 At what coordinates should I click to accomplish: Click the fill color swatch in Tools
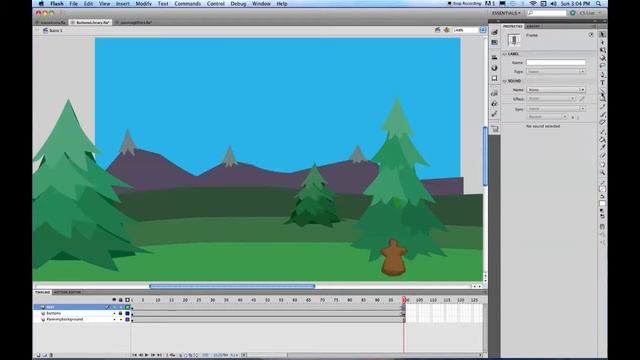pos(602,203)
